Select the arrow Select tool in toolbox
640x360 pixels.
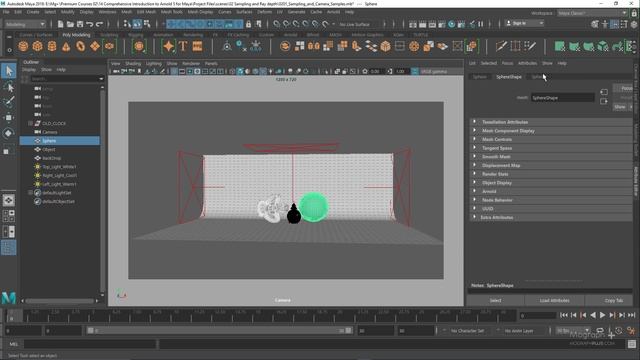coord(9,71)
